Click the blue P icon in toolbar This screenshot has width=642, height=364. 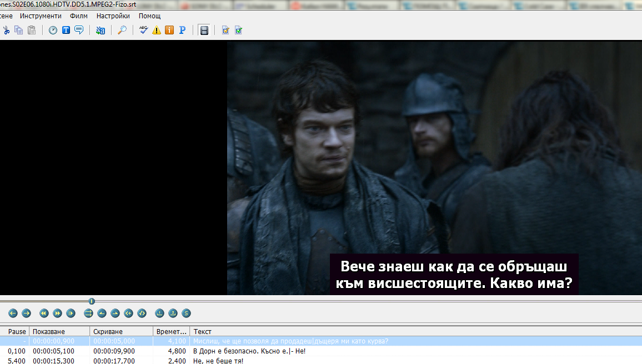(182, 30)
